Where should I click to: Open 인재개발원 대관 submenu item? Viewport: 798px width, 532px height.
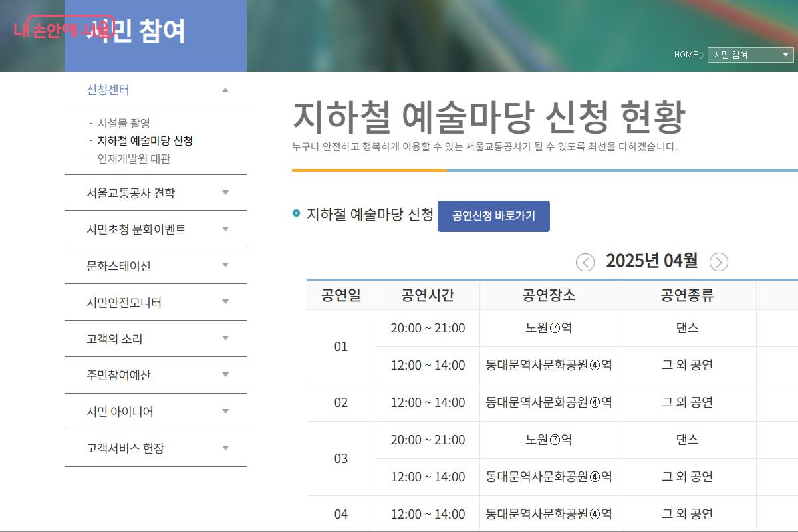pyautogui.click(x=134, y=159)
